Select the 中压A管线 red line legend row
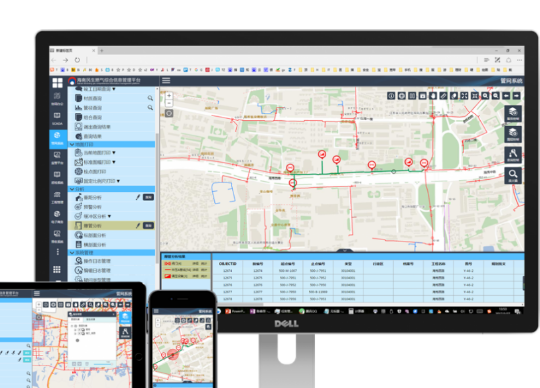The width and height of the screenshot is (540, 388). [186, 270]
